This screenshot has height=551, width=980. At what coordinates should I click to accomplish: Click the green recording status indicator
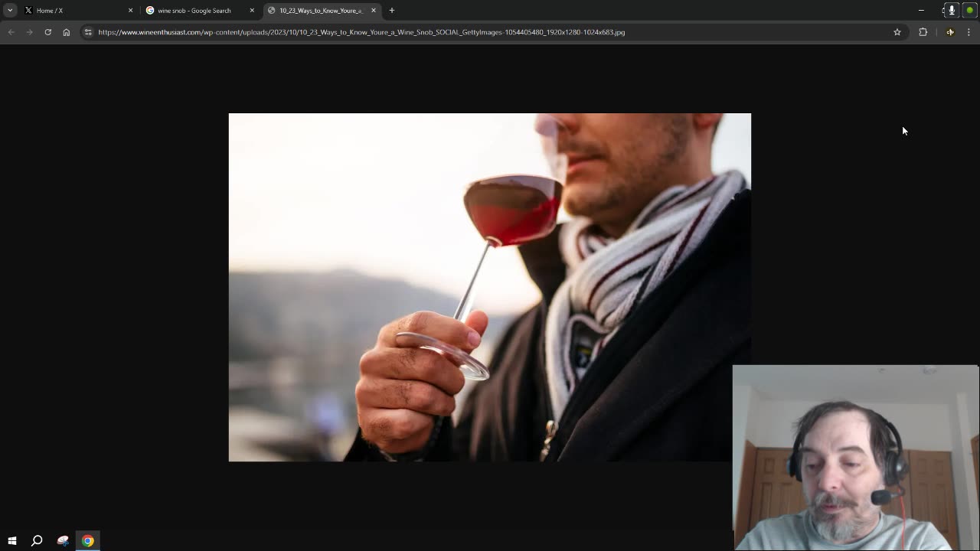pyautogui.click(x=970, y=10)
